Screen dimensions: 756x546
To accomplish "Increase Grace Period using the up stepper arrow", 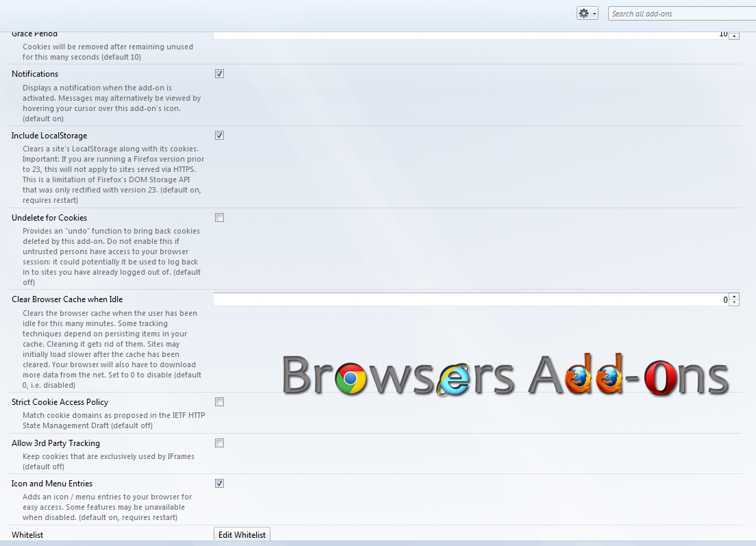I will tap(734, 32).
